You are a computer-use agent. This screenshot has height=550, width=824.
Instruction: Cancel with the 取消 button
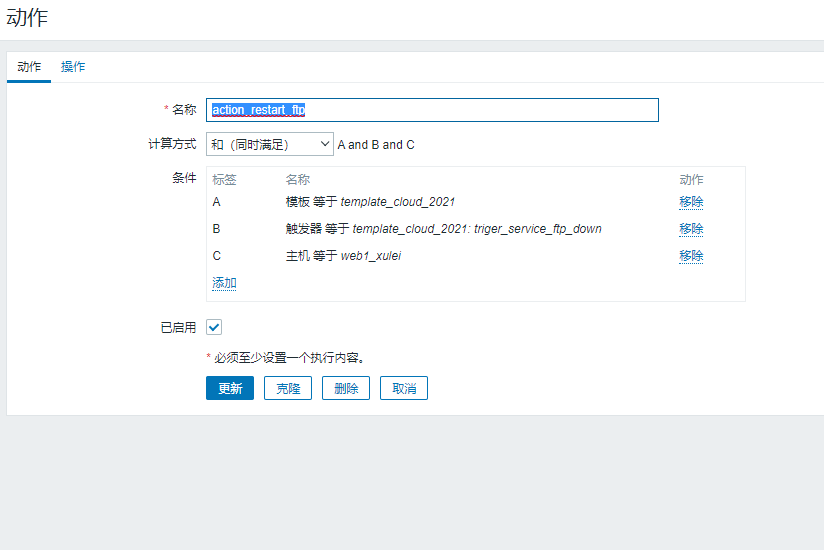pos(404,388)
